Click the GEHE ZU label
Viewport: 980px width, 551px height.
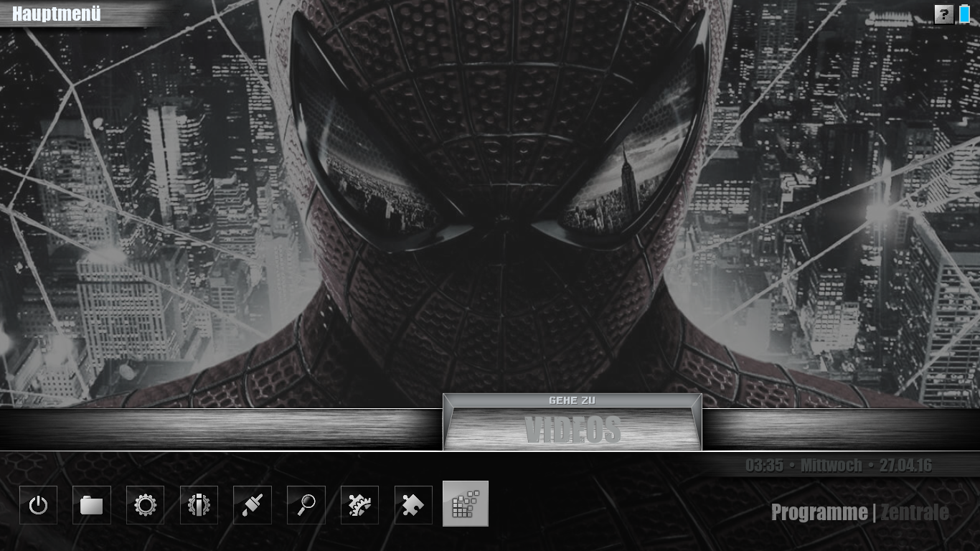572,400
